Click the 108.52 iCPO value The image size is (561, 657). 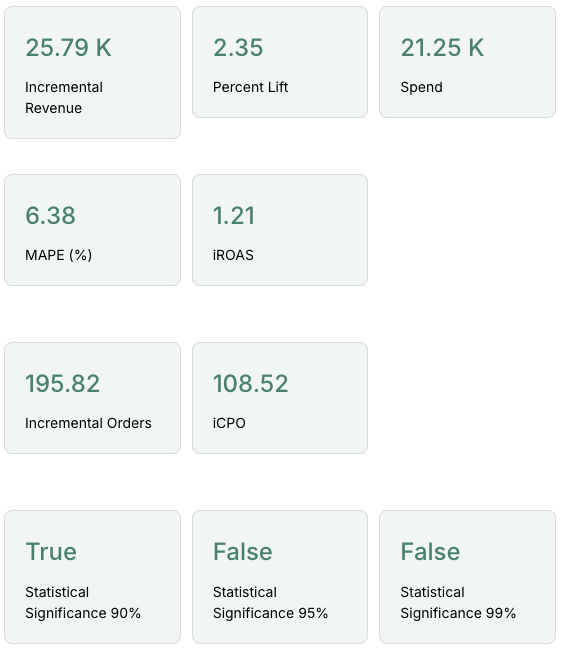251,383
